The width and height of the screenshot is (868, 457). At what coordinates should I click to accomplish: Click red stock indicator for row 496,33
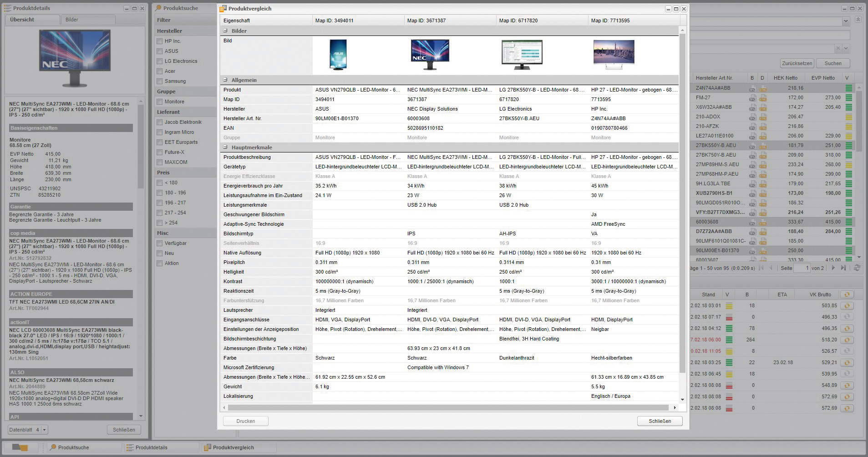click(729, 317)
